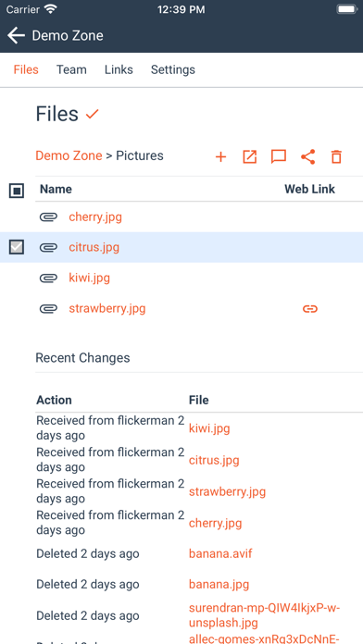Viewport: 363px width, 644px height.
Task: Delete selection using the trash icon
Action: (337, 157)
